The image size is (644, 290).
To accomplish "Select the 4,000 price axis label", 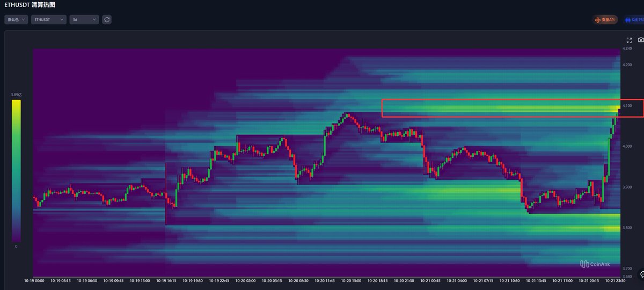I will 627,146.
